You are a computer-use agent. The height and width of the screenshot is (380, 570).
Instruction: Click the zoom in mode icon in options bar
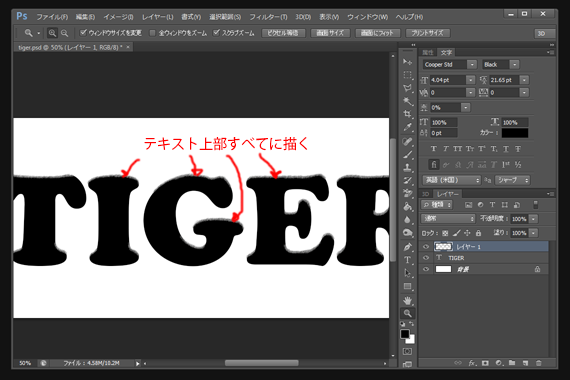52,33
